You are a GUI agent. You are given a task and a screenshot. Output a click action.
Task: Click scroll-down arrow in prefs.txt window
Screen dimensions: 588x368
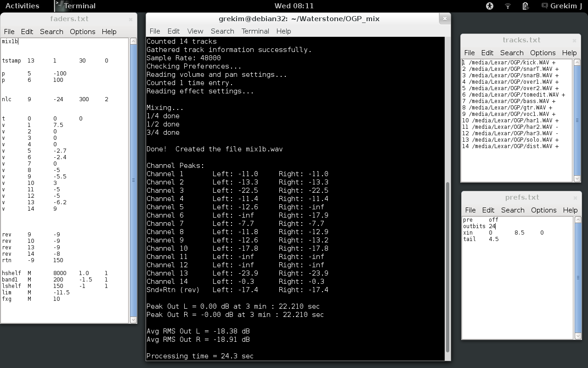tap(578, 336)
